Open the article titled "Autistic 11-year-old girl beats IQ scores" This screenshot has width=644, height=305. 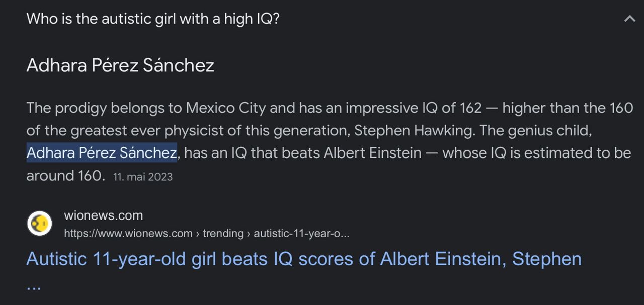click(x=304, y=259)
